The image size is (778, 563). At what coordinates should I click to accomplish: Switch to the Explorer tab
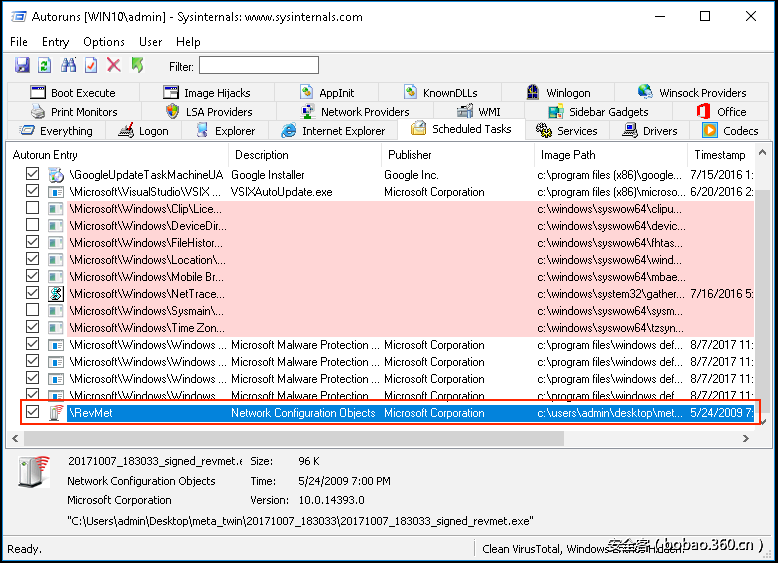(225, 131)
